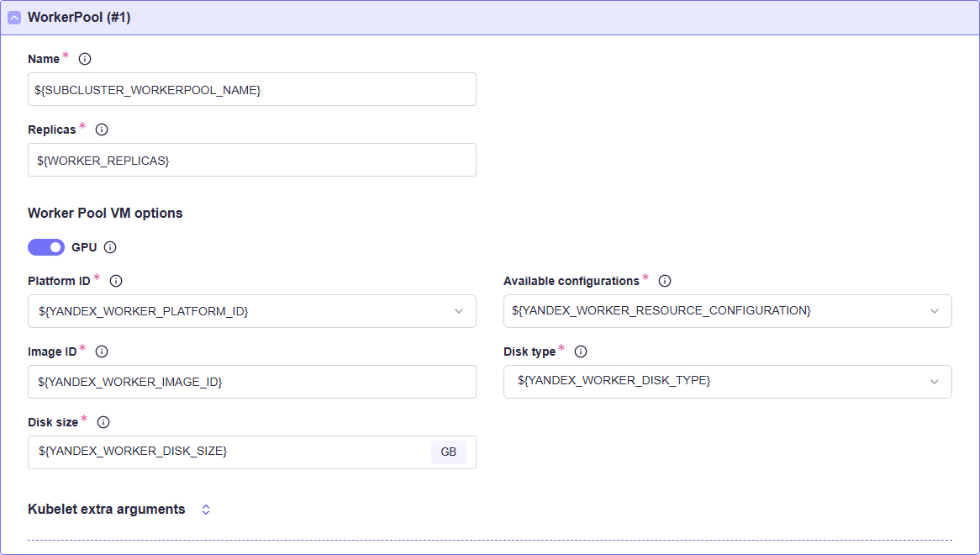Collapse the WorkerPool (#1) section
This screenshot has width=980, height=555.
pos(14,18)
